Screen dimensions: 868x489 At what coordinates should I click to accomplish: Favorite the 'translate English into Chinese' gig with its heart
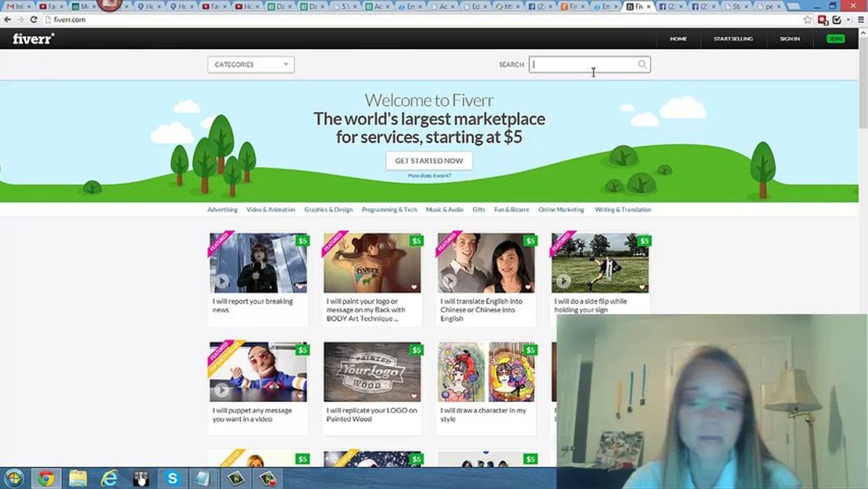[528, 287]
